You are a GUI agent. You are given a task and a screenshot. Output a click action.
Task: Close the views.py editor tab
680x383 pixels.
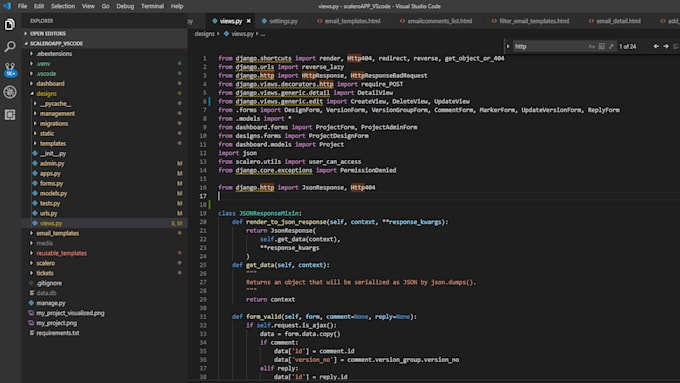point(248,21)
